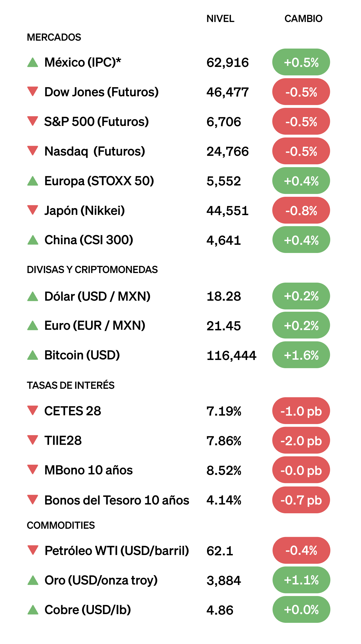Click the +0.5% change badge for México
The width and height of the screenshot is (361, 644).
(x=301, y=62)
